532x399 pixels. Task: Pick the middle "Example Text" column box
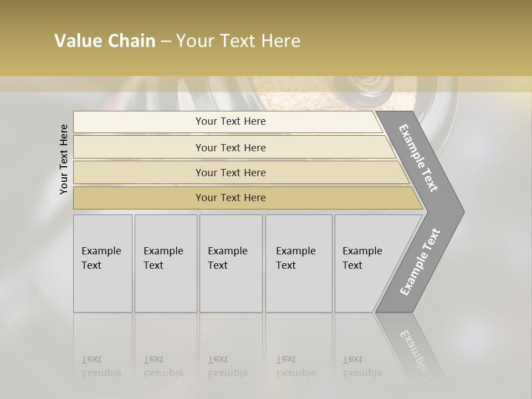[231, 263]
